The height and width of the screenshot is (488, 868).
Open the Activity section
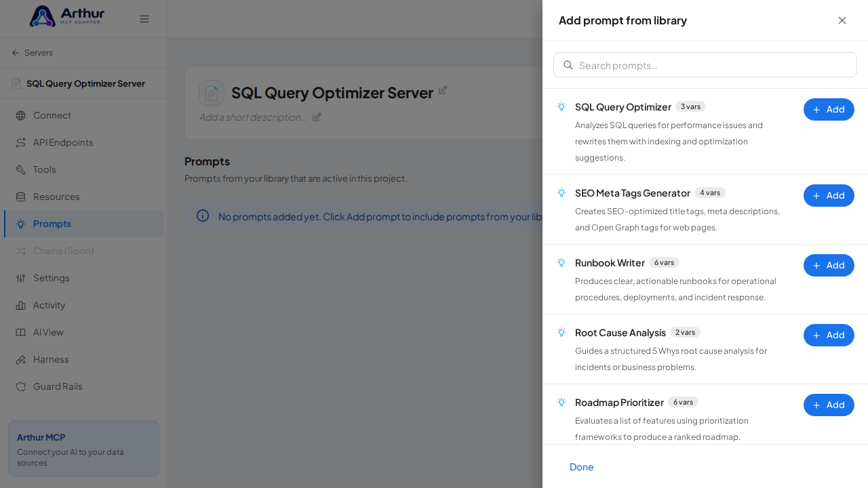pos(83,305)
